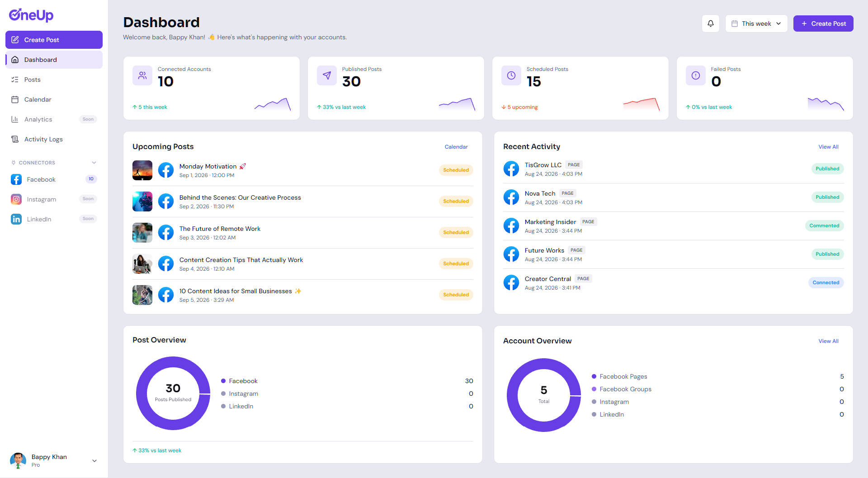
Task: Click the OneUp logo
Action: [x=31, y=15]
